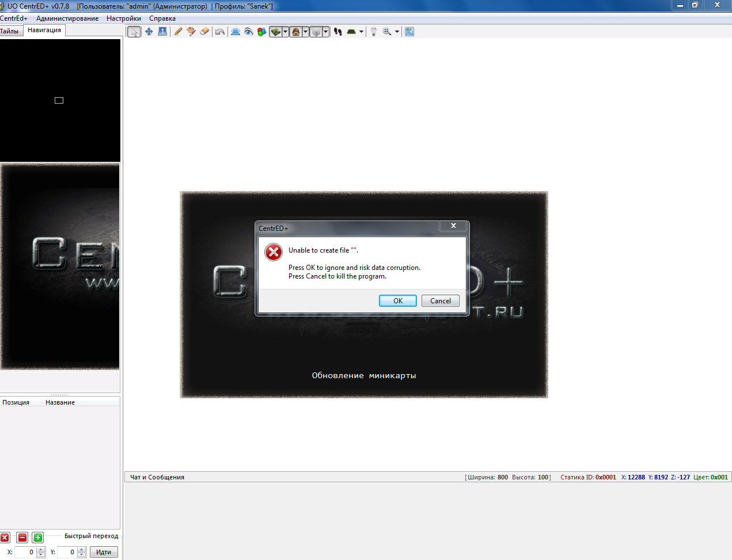732x560 pixels.
Task: Click the Идти go button
Action: 104,552
